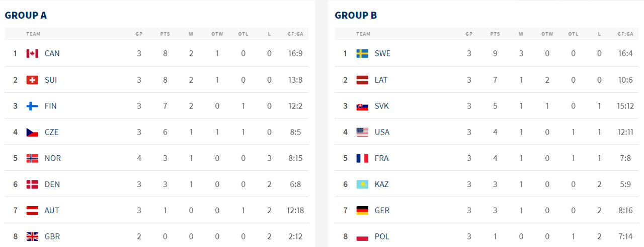Click the Germany flag icon
This screenshot has width=644, height=247.
362,210
